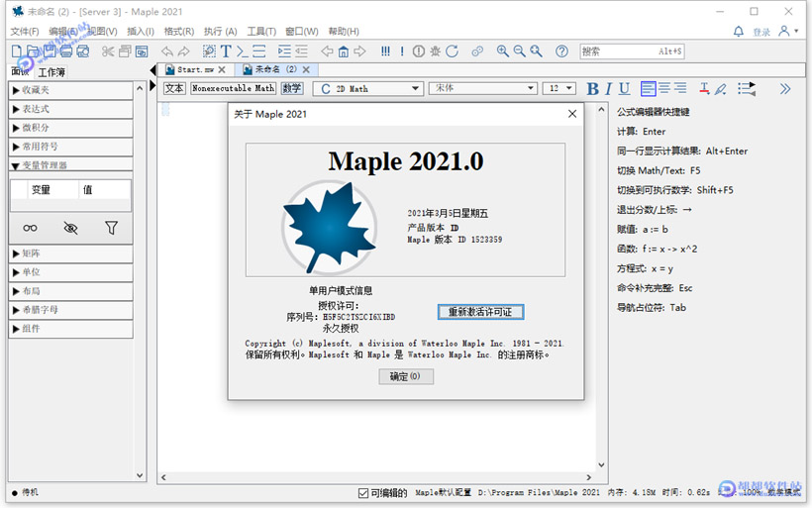Open the debugger bug icon
Screen dimensions: 812x508
tap(436, 51)
